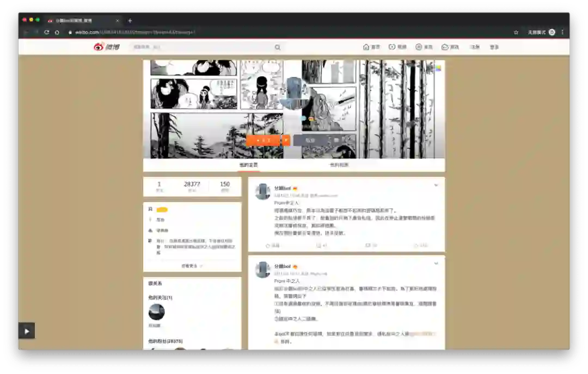Click the play button at bottom left
This screenshot has height=374, width=588.
coord(27,331)
